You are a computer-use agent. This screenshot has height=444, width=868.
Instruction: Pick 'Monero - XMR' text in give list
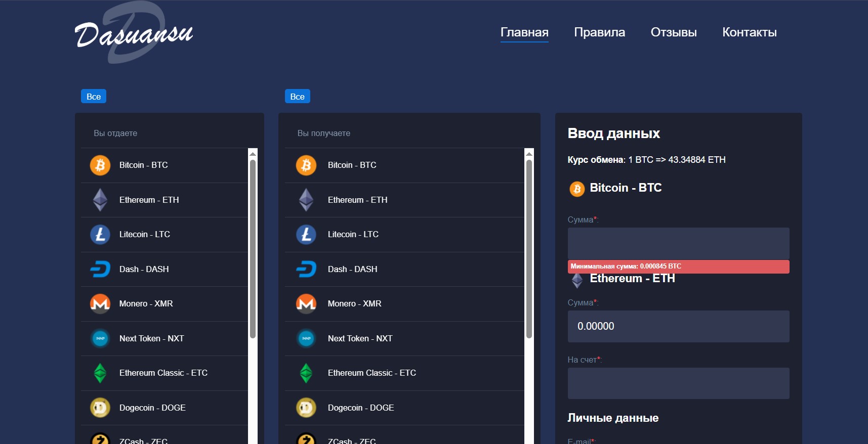pyautogui.click(x=146, y=303)
